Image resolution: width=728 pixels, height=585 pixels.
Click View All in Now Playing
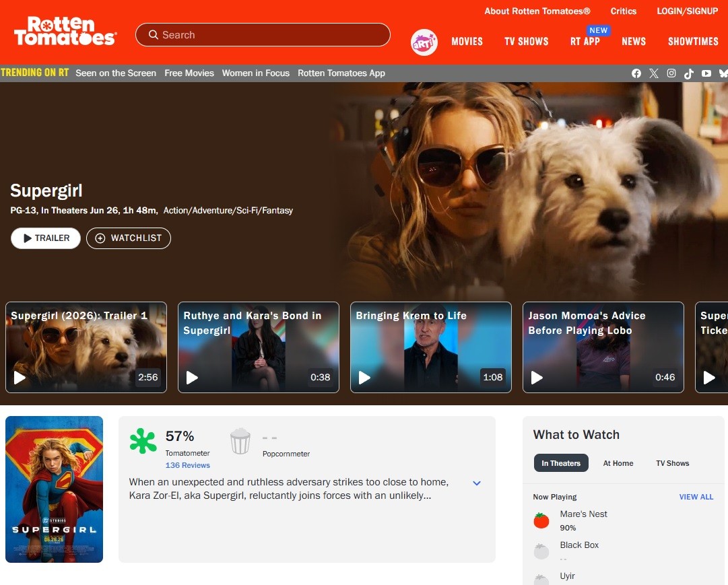pyautogui.click(x=696, y=497)
